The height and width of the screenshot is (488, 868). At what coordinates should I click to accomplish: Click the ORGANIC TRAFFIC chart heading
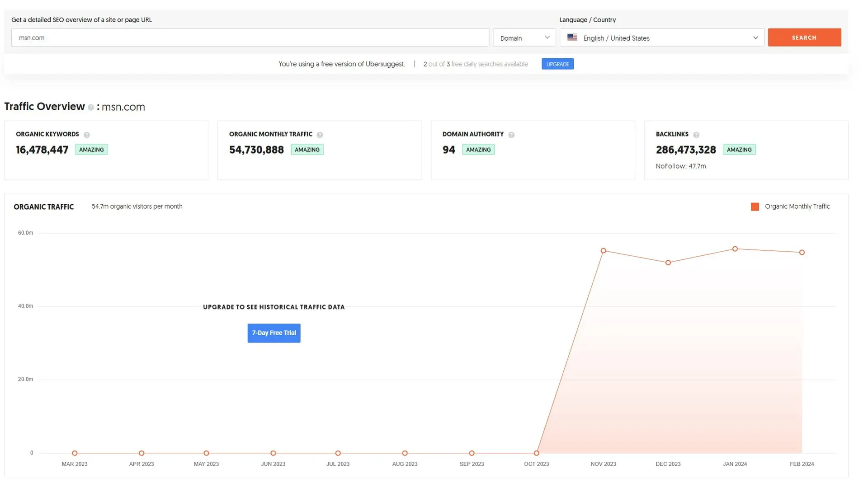44,207
